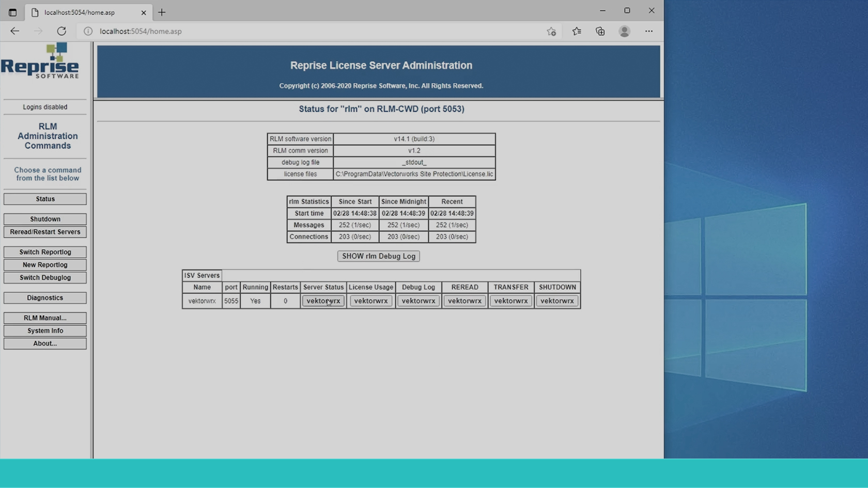Reload the page with refresh icon
The image size is (868, 488).
pos(61,31)
